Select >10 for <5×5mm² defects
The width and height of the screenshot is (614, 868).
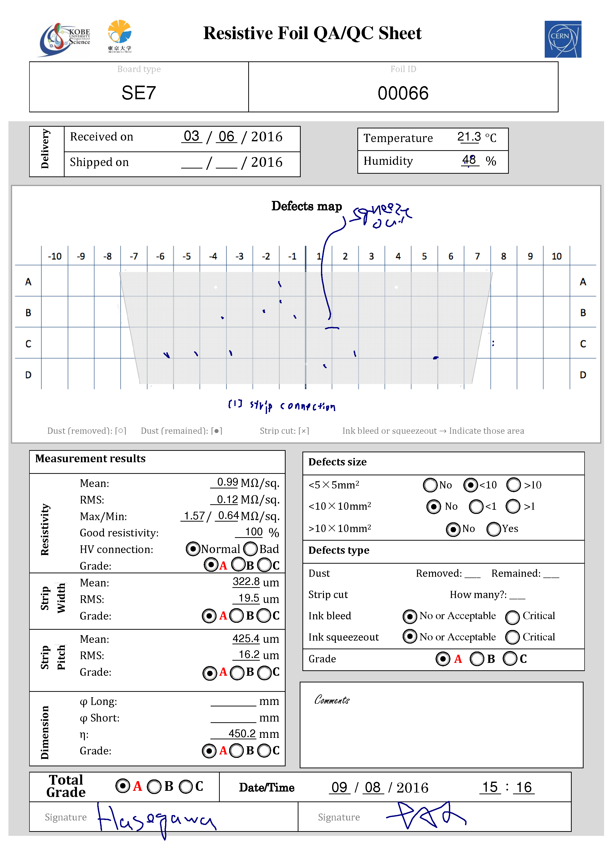pyautogui.click(x=514, y=485)
